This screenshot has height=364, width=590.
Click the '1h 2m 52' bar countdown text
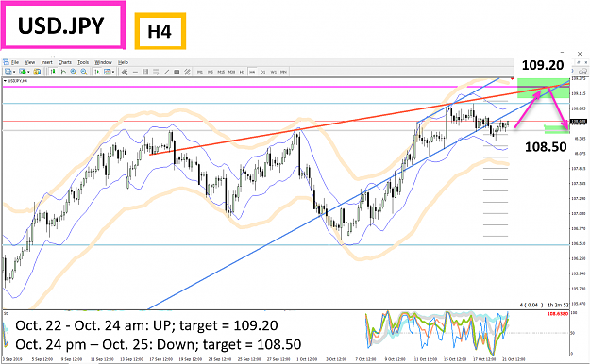coord(559,305)
